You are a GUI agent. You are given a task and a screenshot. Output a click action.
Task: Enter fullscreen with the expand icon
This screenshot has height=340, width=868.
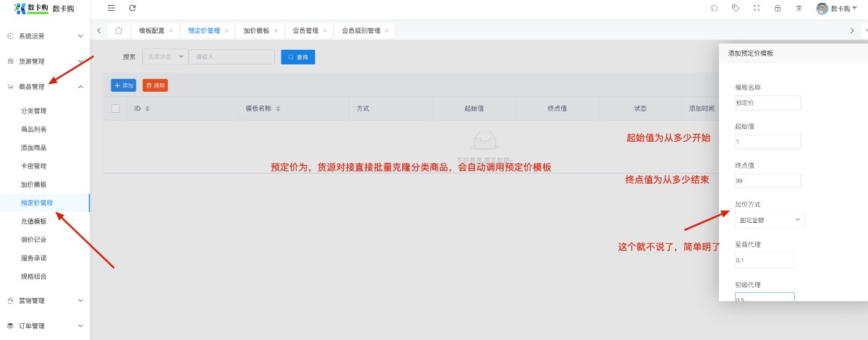point(757,9)
